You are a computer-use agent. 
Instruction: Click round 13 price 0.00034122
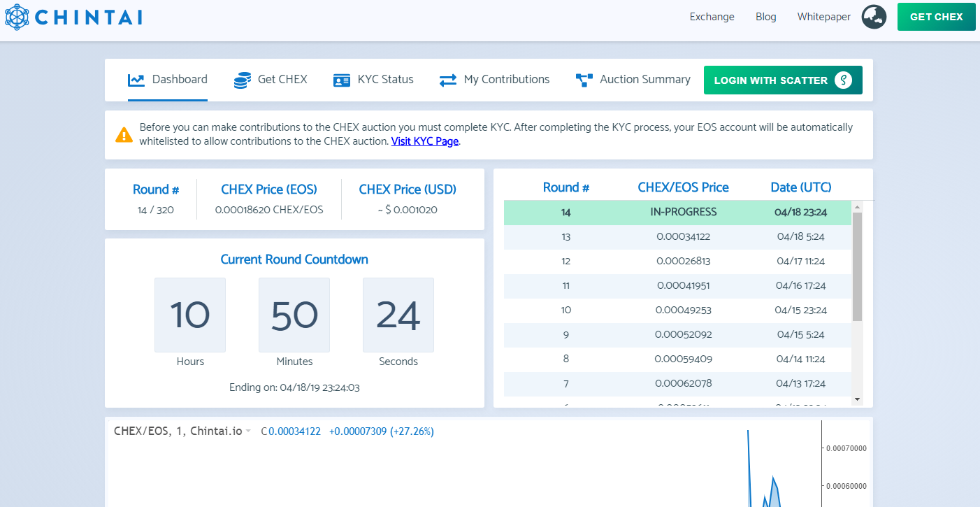684,236
